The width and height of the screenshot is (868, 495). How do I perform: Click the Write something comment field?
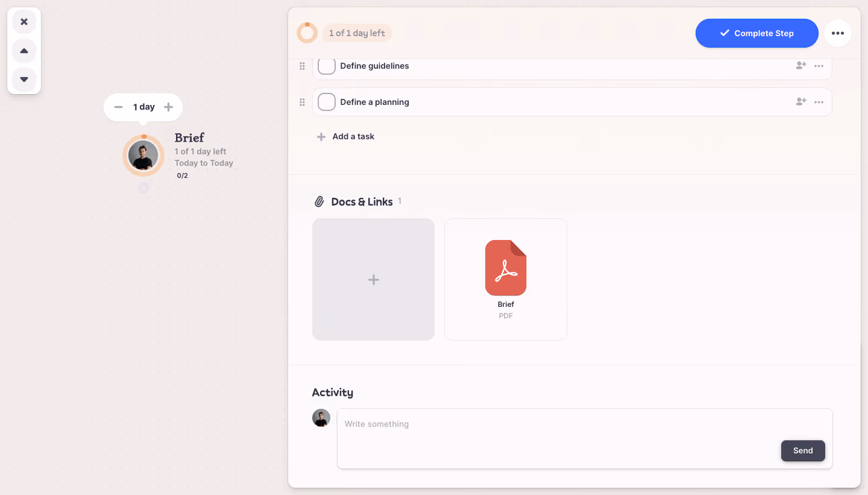coord(585,438)
